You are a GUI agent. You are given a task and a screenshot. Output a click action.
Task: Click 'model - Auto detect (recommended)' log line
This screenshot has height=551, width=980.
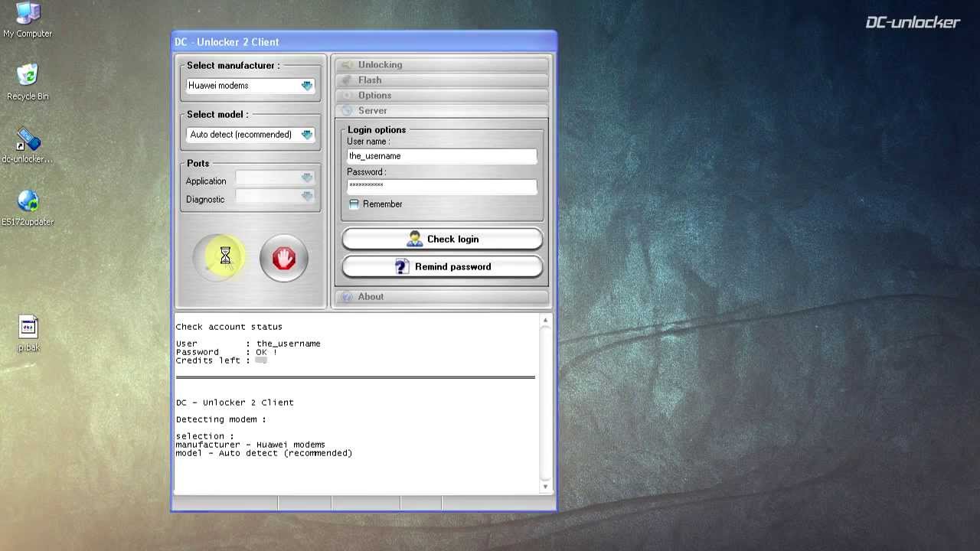pyautogui.click(x=264, y=453)
